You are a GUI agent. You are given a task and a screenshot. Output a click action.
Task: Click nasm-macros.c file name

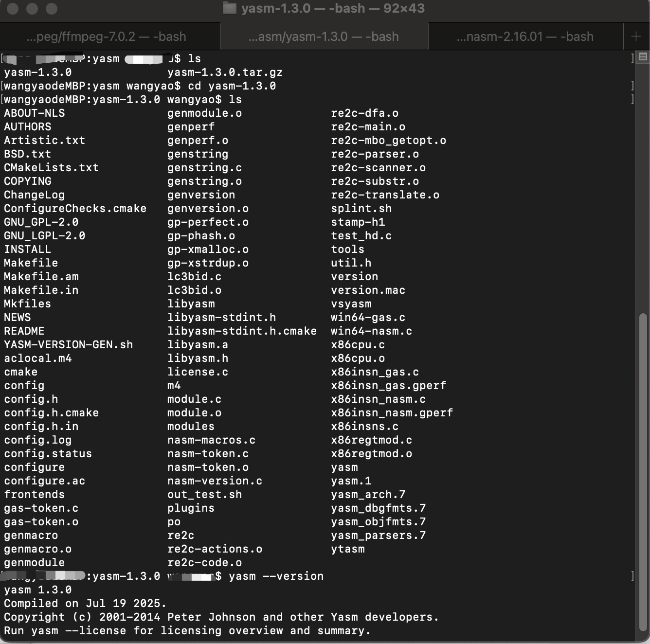coord(212,440)
